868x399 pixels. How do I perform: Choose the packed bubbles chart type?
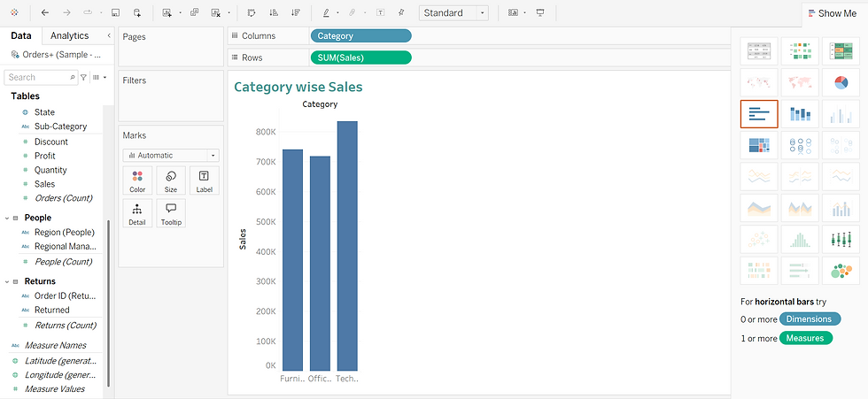[841, 271]
